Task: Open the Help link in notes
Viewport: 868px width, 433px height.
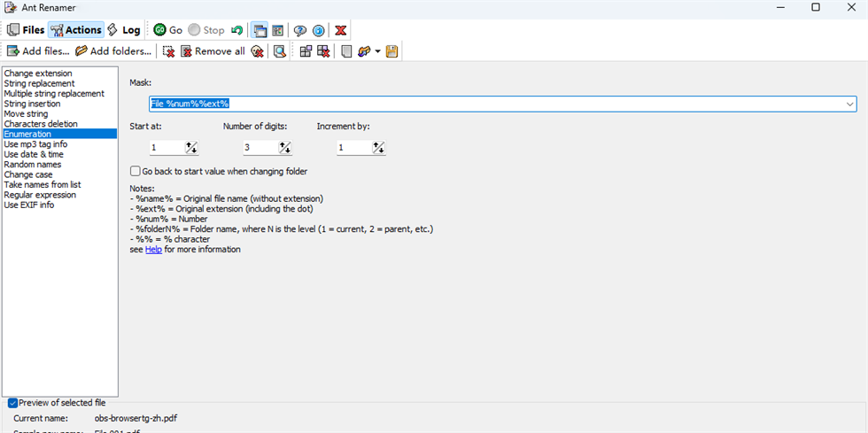Action: point(153,250)
